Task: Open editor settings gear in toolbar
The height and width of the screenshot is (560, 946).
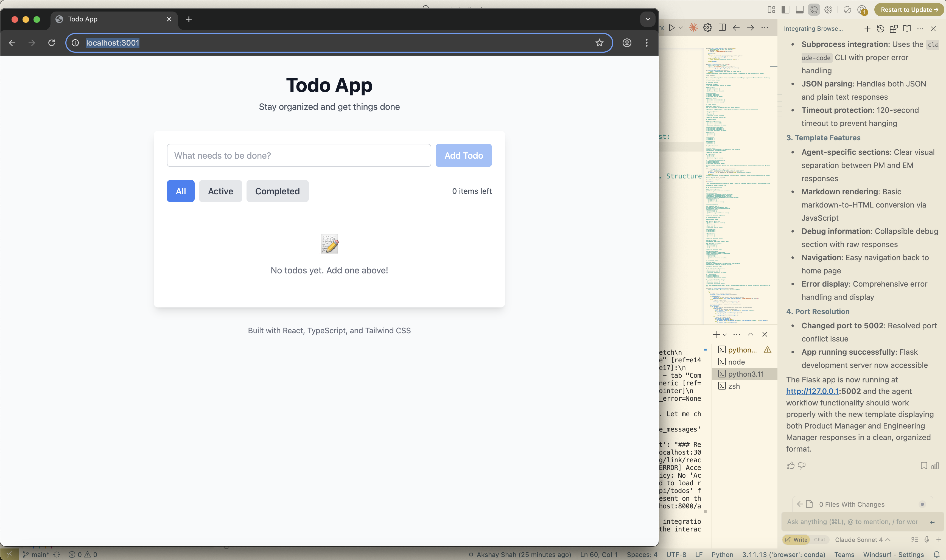Action: tap(707, 27)
